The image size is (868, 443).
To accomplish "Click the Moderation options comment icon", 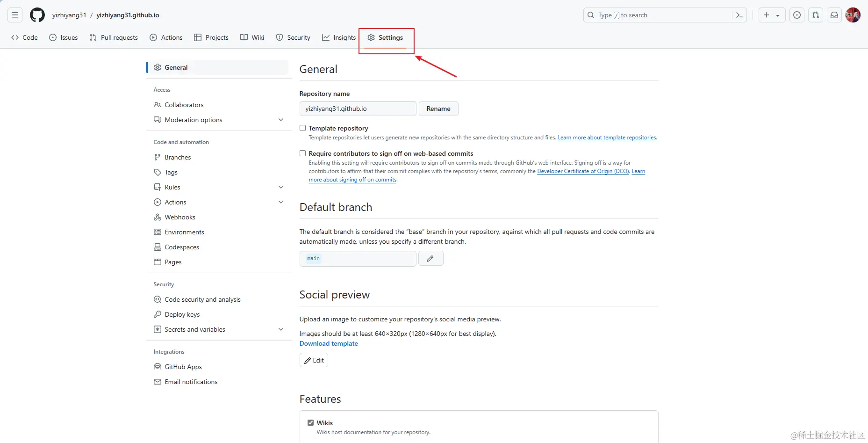I will click(158, 120).
